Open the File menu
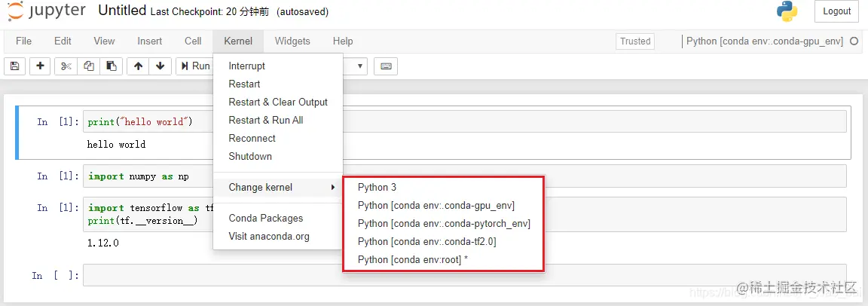The image size is (868, 306). click(x=24, y=41)
